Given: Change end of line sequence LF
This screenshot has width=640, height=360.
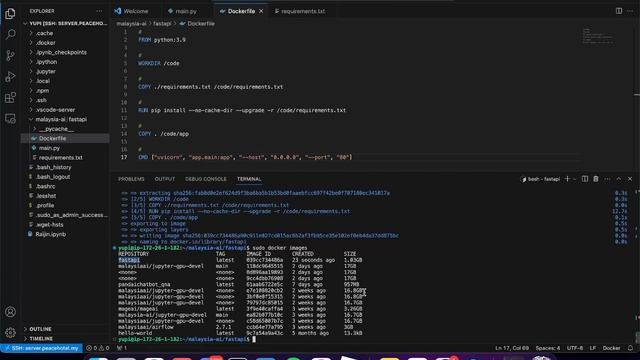Looking at the screenshot, I should point(593,348).
